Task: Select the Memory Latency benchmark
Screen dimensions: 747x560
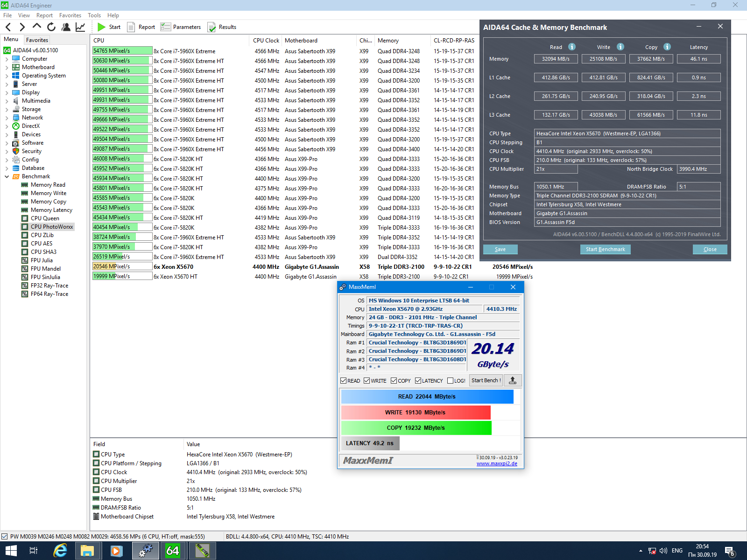Action: coord(51,210)
